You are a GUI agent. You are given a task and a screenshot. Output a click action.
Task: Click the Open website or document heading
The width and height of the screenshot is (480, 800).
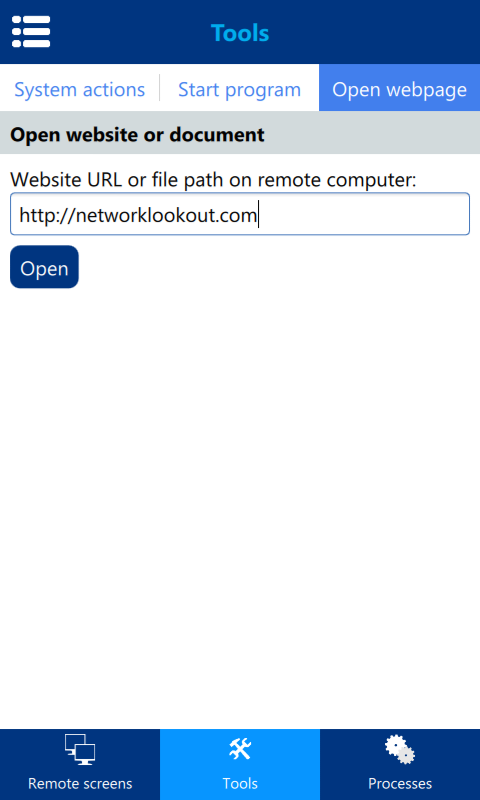(137, 135)
